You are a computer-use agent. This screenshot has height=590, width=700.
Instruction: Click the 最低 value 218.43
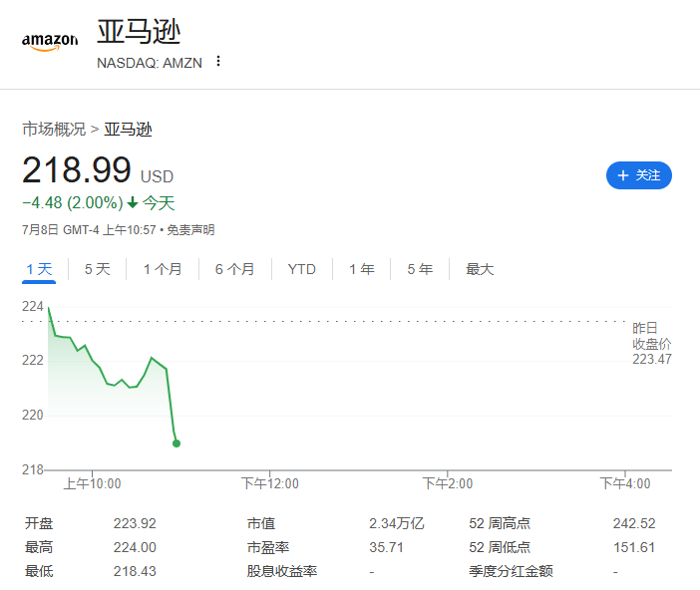click(x=135, y=571)
